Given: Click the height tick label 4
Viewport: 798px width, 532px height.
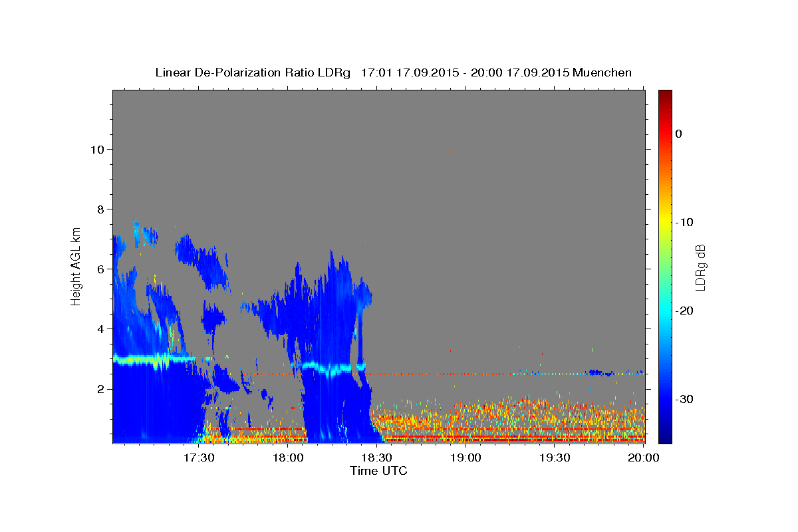Looking at the screenshot, I should [x=99, y=329].
